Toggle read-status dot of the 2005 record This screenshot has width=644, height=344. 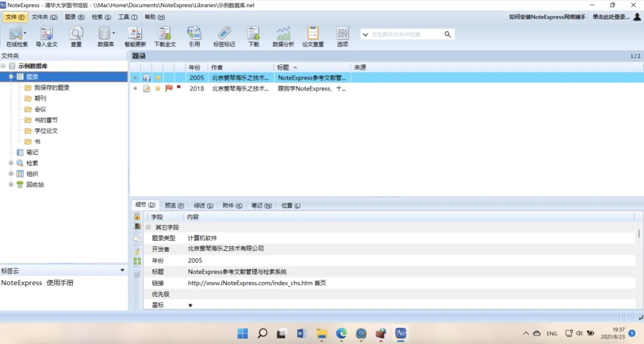coord(135,78)
